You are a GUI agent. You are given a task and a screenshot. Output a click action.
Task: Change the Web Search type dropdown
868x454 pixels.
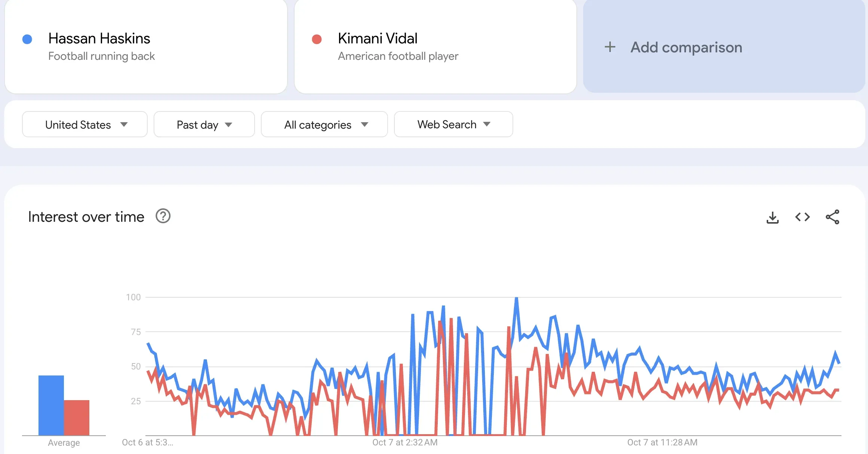(453, 125)
